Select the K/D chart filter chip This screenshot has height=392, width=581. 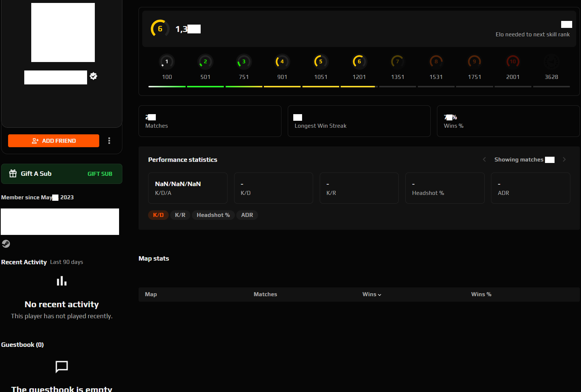[x=158, y=215]
